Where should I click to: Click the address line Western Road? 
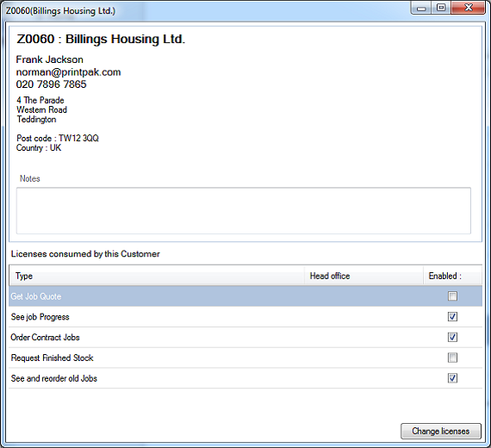pyautogui.click(x=41, y=109)
